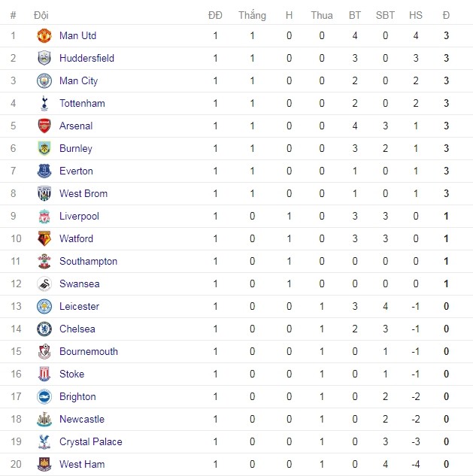Click the Watford club crest
The image size is (473, 476).
[44, 238]
